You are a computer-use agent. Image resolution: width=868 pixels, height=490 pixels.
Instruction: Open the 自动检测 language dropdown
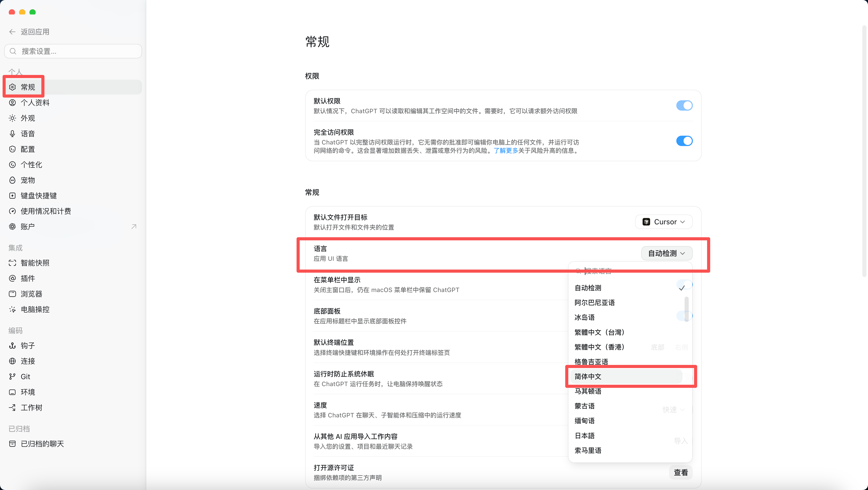pyautogui.click(x=667, y=254)
